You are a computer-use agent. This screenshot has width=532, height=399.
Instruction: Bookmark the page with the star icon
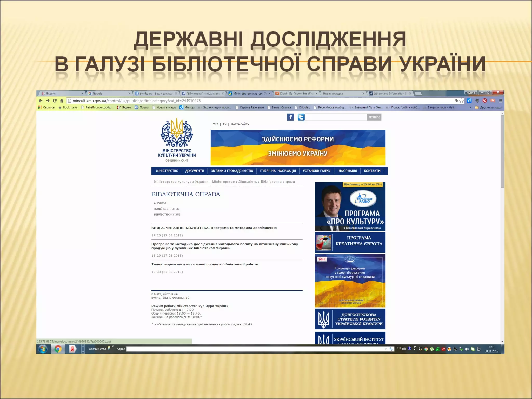tap(461, 101)
